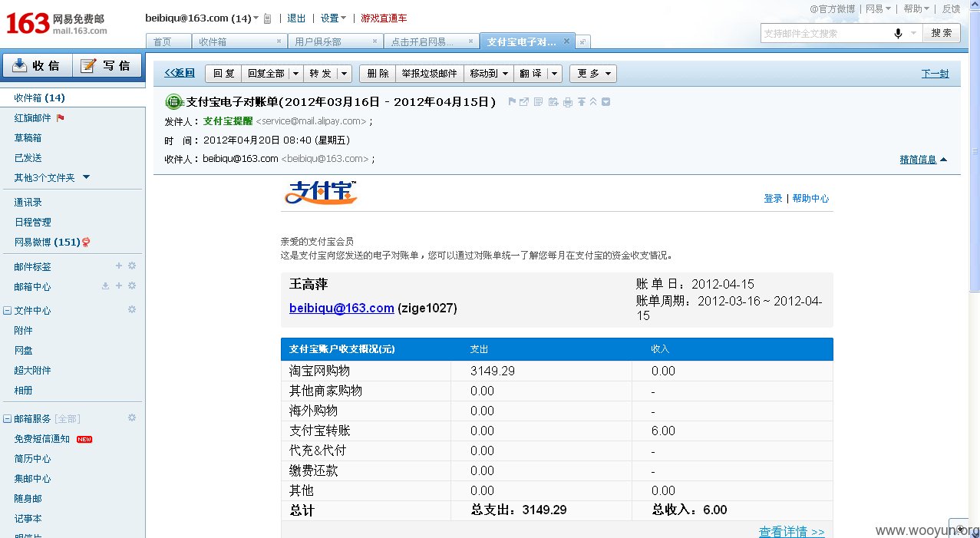Click the 收信 button
Screen dimensions: 980x538
[38, 65]
